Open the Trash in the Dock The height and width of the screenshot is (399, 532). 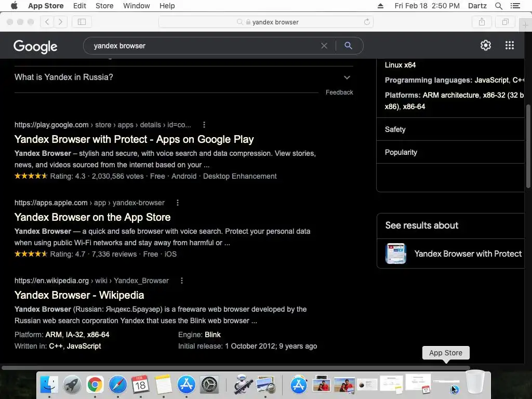pyautogui.click(x=475, y=382)
